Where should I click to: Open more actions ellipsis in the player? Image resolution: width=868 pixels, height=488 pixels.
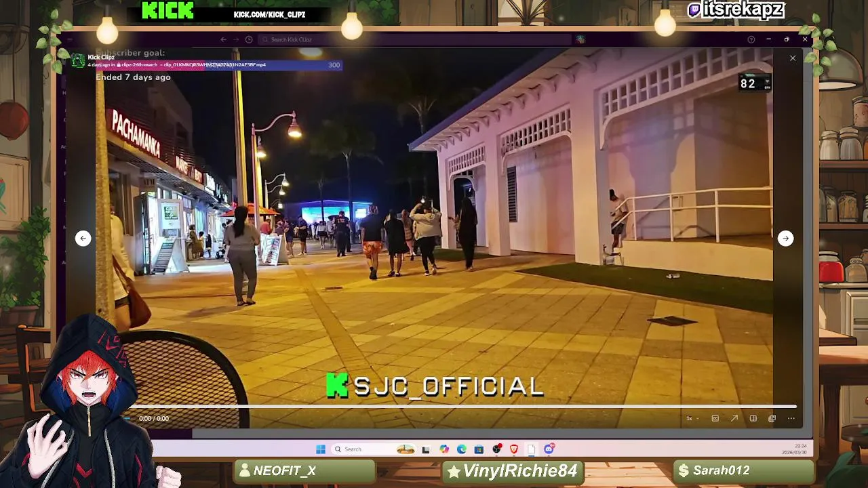coord(791,418)
